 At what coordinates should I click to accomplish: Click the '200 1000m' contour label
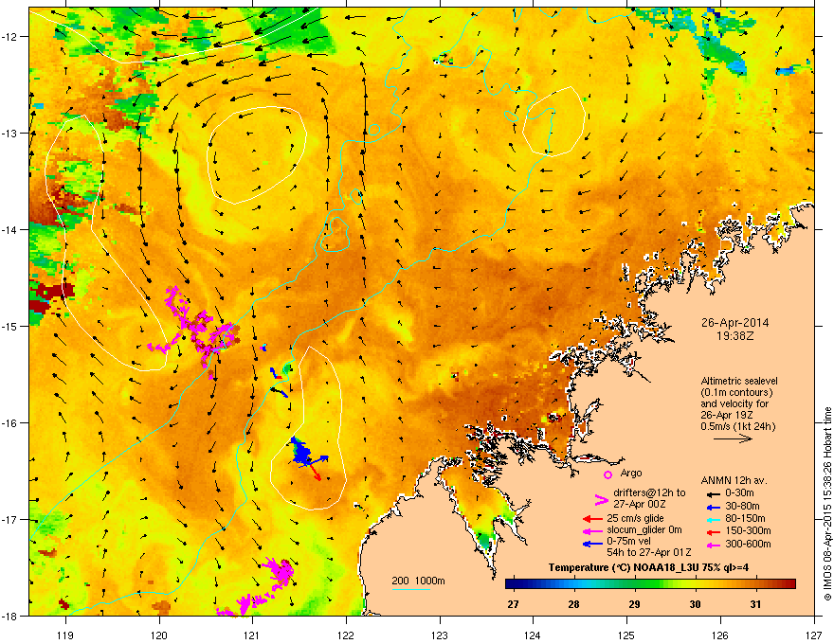pyautogui.click(x=418, y=581)
